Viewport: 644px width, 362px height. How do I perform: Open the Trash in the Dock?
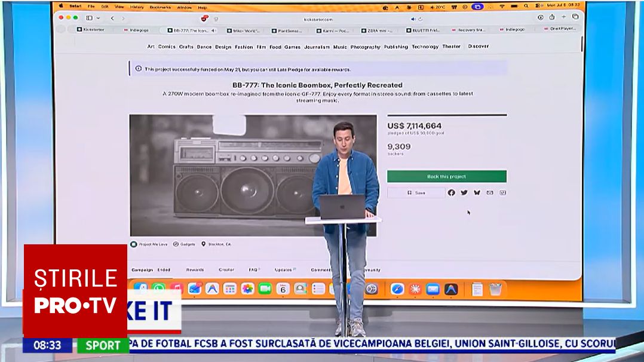point(495,289)
